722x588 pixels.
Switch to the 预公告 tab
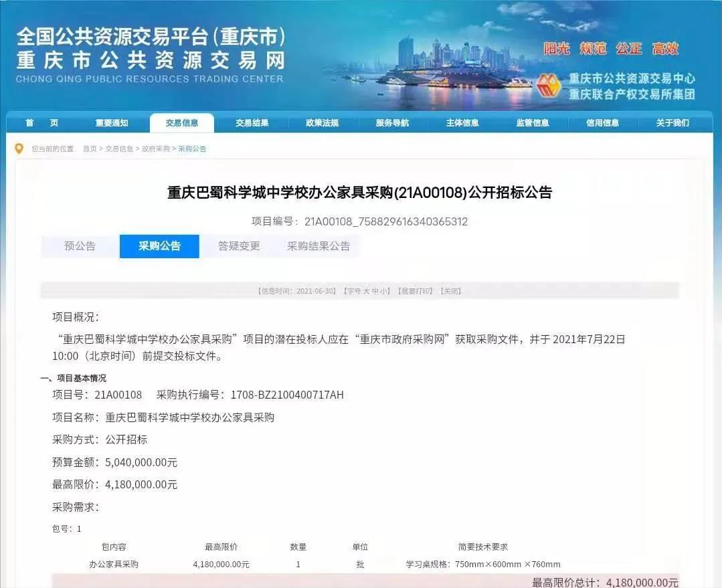click(80, 246)
